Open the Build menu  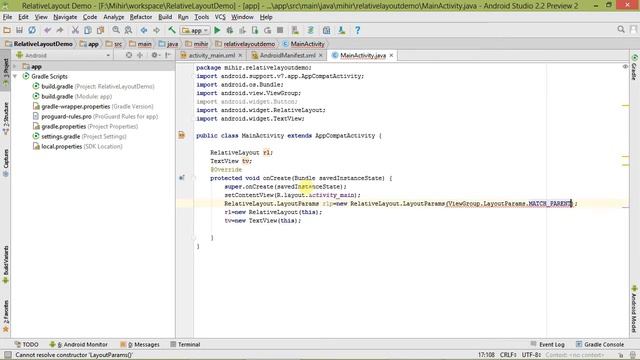[x=165, y=17]
